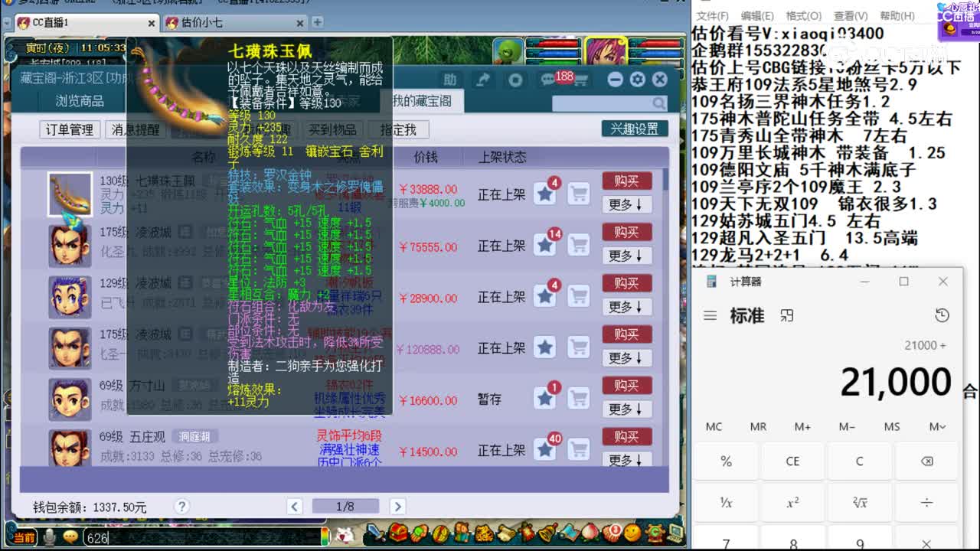Toggle favorite star on the ¥14500.00 row

(545, 451)
